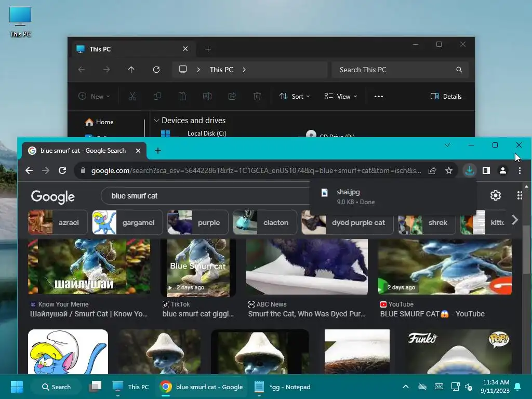Screen dimensions: 532x399
Task: Toggle the Details pane in File Explorer
Action: [446, 96]
